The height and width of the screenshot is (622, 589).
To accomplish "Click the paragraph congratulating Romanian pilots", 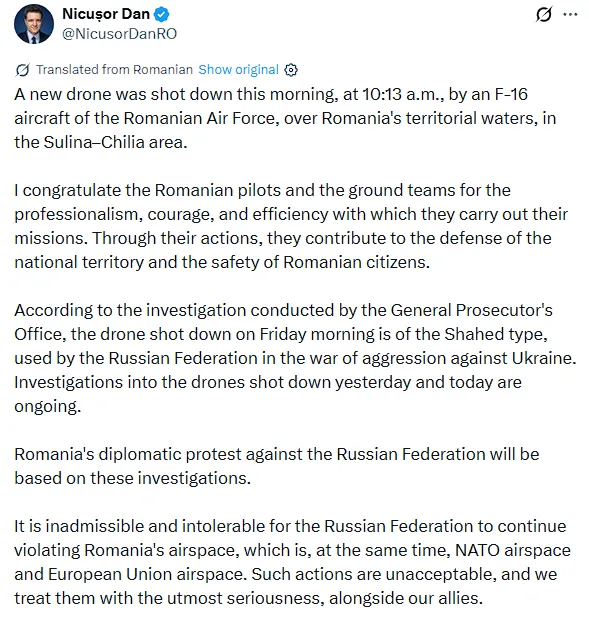I will pos(291,226).
